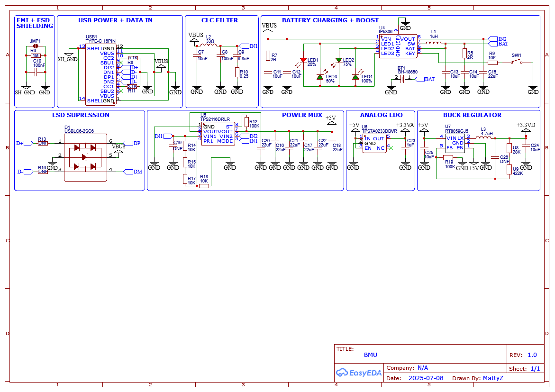Click the EasyEDA logo in title block
The image size is (555, 392).
[x=359, y=373]
